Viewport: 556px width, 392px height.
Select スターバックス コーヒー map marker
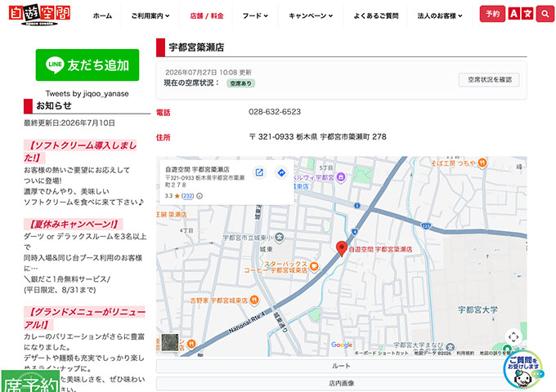pos(314,266)
